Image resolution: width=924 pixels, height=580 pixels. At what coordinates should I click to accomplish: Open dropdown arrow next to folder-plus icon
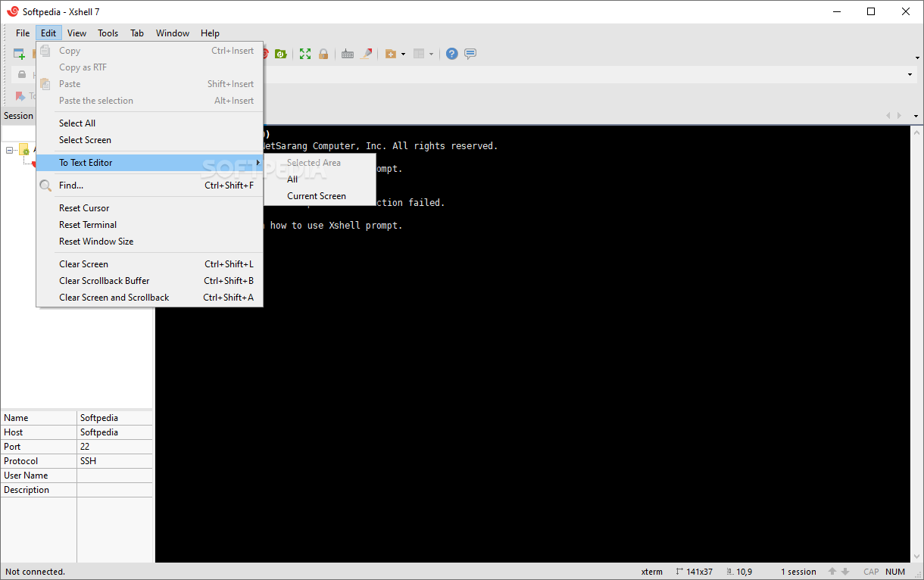[x=403, y=54]
